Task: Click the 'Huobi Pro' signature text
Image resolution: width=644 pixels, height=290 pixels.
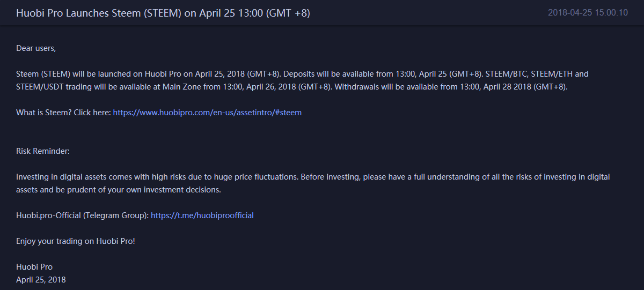Action: [34, 267]
